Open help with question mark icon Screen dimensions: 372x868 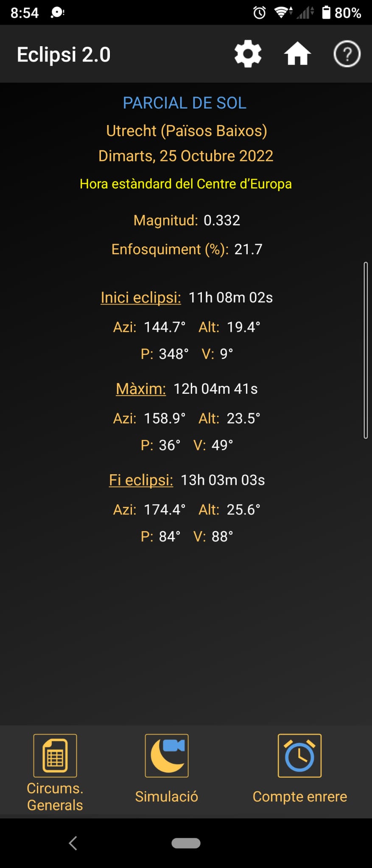(x=347, y=54)
